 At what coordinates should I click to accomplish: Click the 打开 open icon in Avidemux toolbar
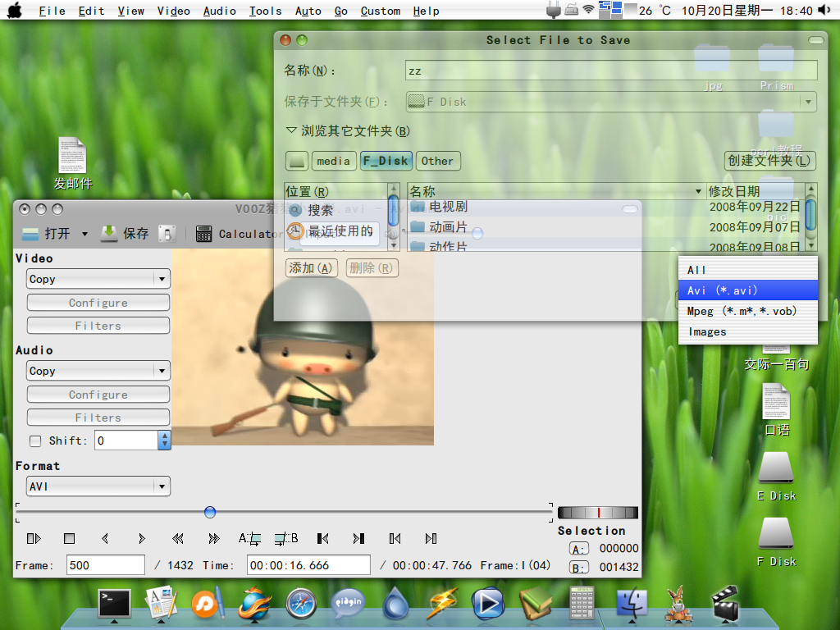coord(30,234)
